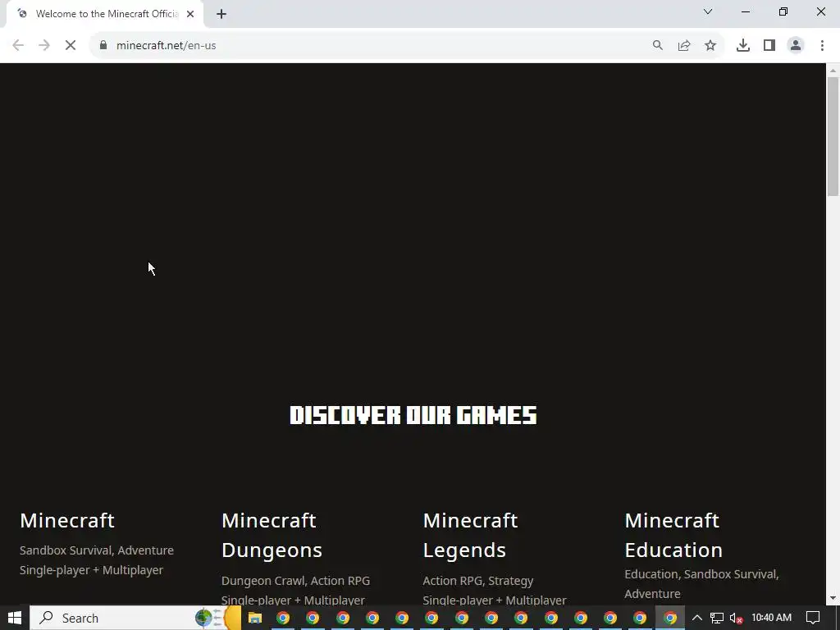This screenshot has width=840, height=630.
Task: Open Chrome downloads
Action: (x=743, y=46)
